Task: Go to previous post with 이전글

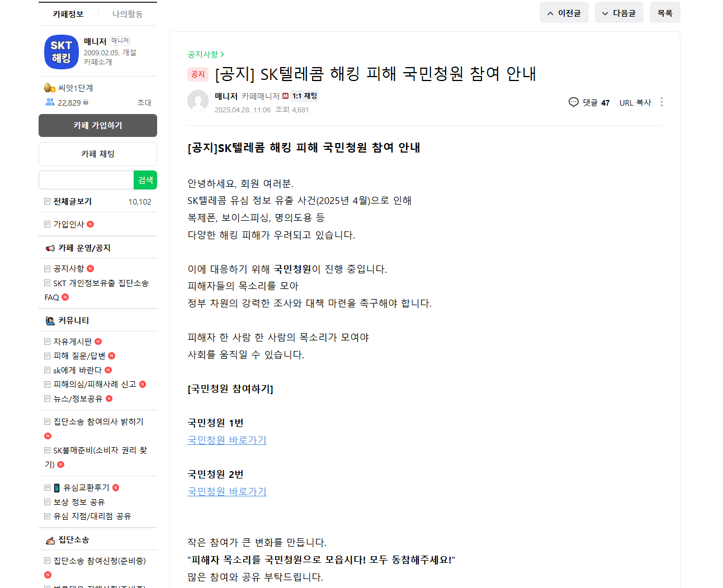Action: click(564, 13)
